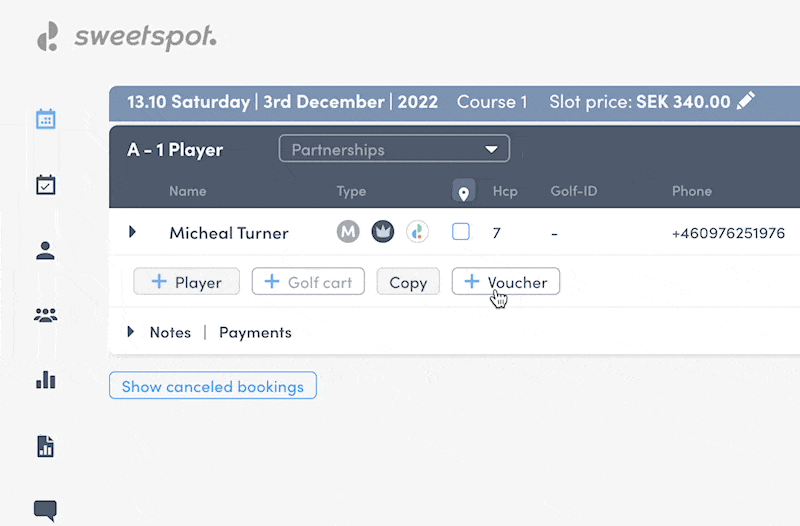Click the gray M member badge
This screenshot has height=526, width=800.
click(x=348, y=232)
